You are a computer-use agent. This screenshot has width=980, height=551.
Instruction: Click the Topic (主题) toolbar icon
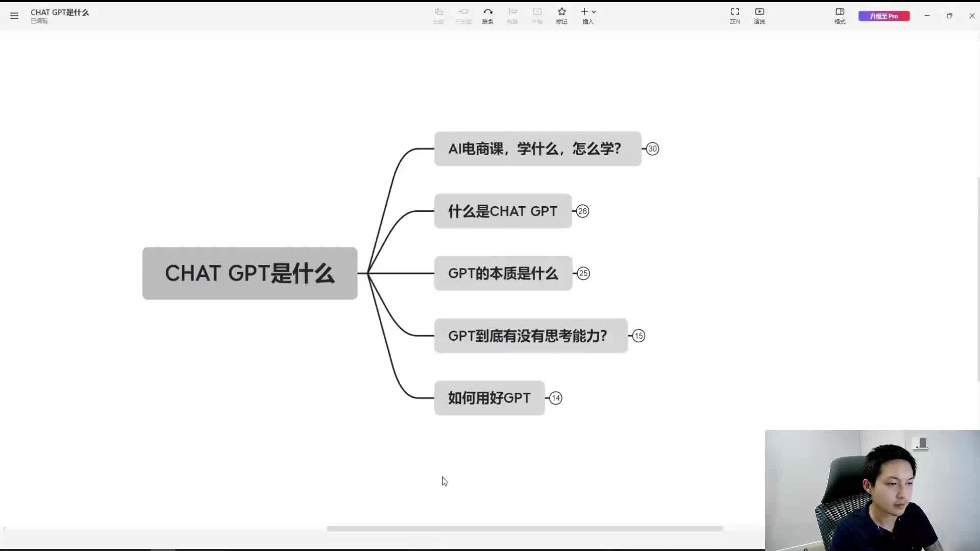pos(438,16)
